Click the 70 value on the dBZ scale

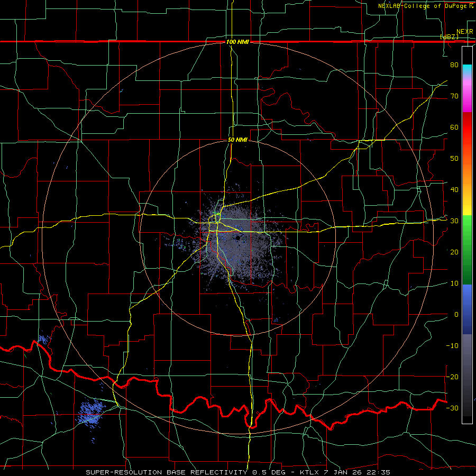point(454,96)
